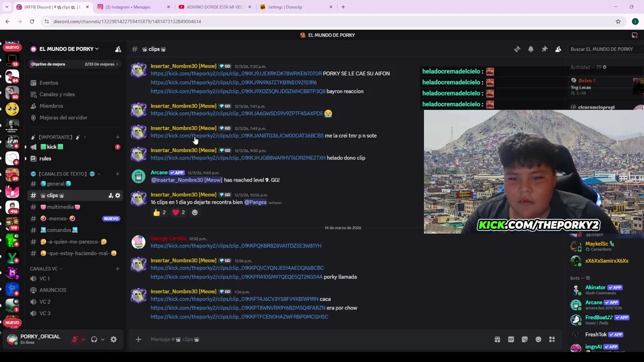Open Mejoras del servidor
Screen dimensions: 644x362
(75, 118)
